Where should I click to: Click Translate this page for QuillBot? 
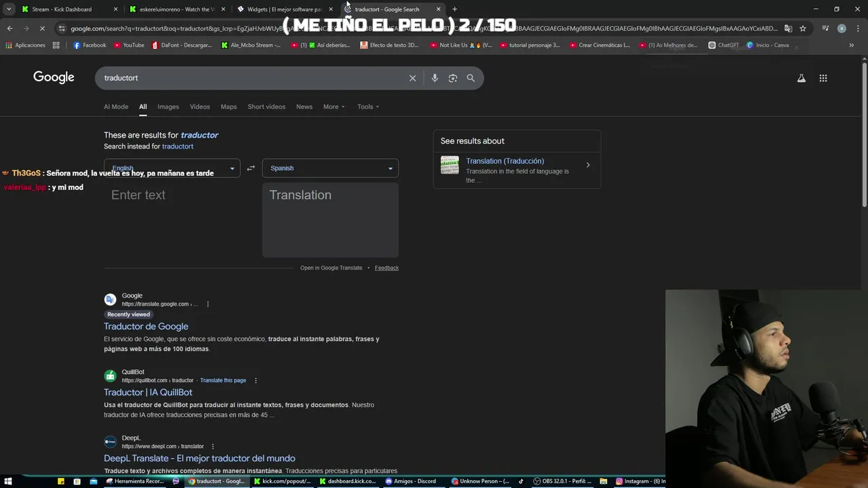point(223,380)
